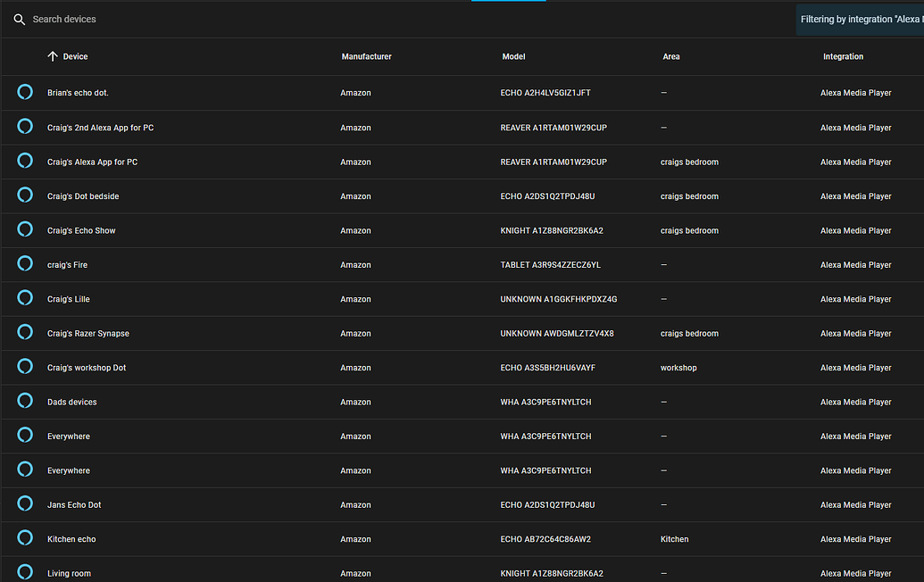Click Alexa icon beside Brian's echo dot
Viewport: 924px width, 582px height.
(25, 92)
